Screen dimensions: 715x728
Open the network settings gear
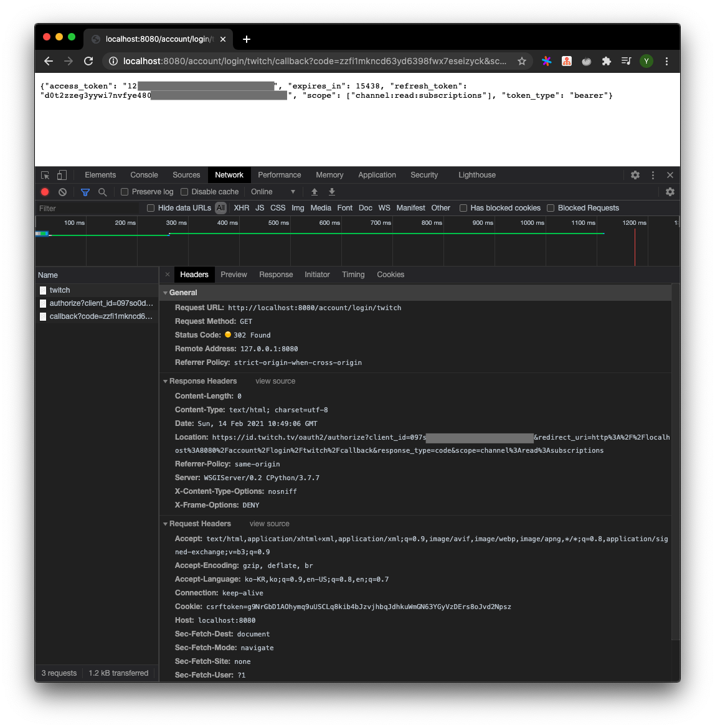(670, 192)
